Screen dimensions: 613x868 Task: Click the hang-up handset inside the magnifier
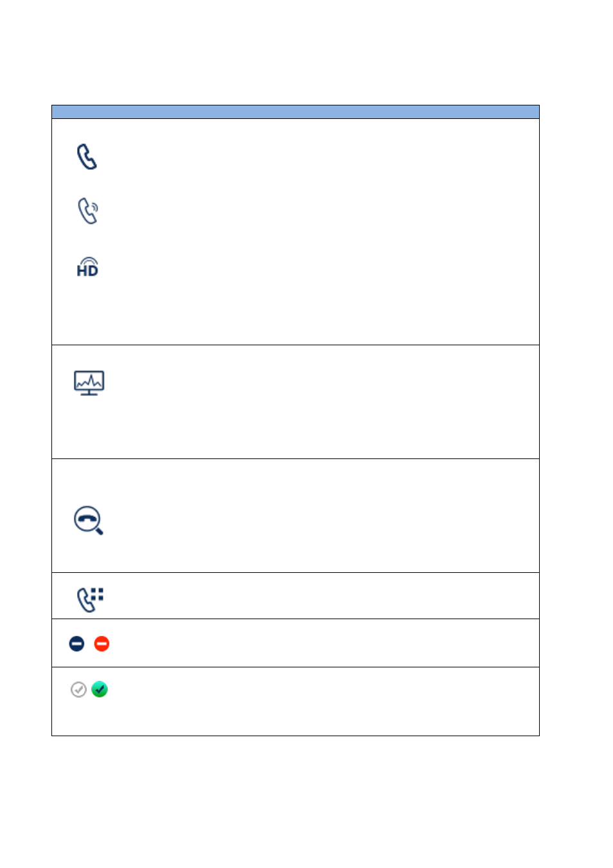(x=87, y=518)
